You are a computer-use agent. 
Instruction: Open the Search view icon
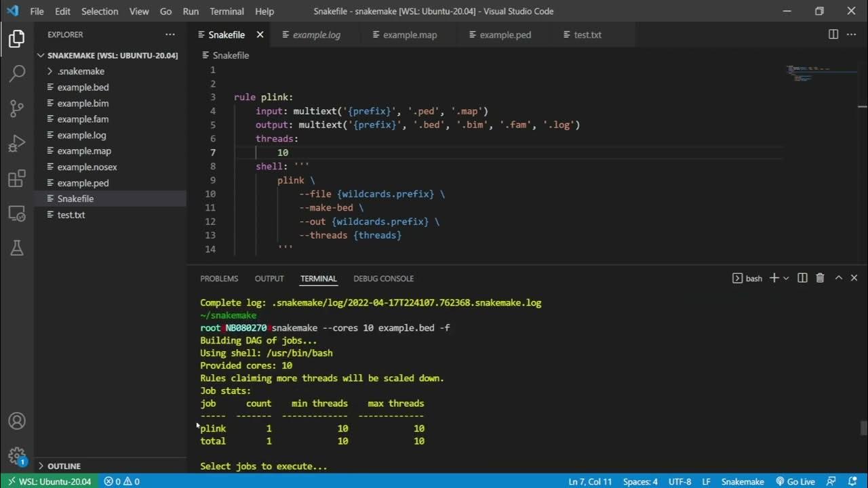[x=17, y=73]
